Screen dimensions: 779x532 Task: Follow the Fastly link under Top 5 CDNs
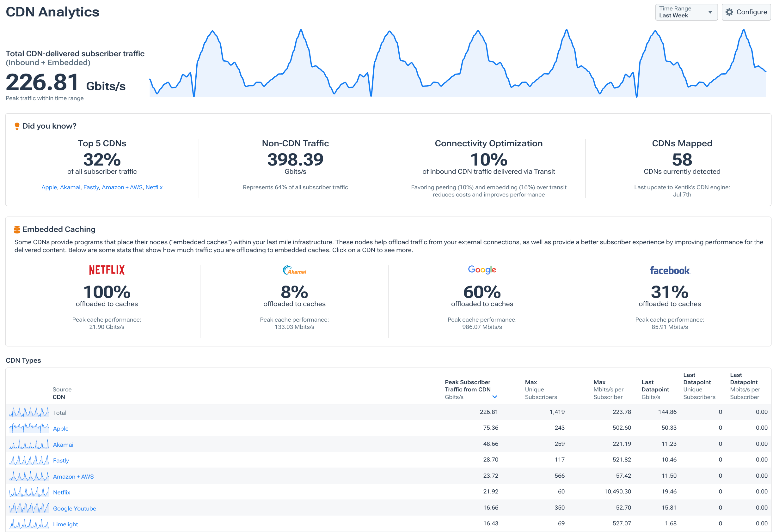91,187
